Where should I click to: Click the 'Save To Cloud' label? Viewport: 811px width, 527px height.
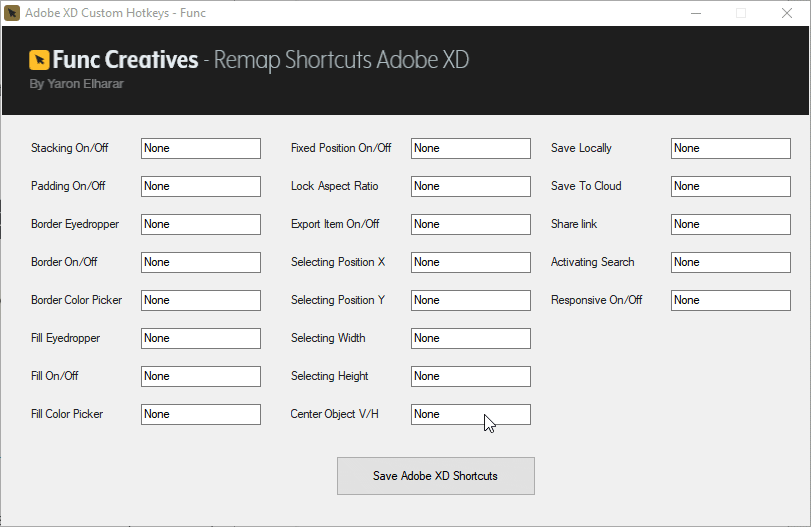point(586,186)
